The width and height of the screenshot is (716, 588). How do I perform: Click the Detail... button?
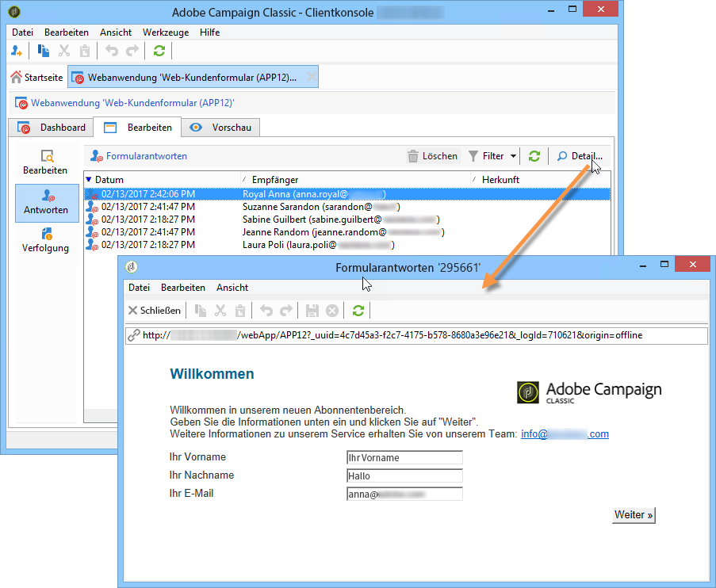(580, 156)
